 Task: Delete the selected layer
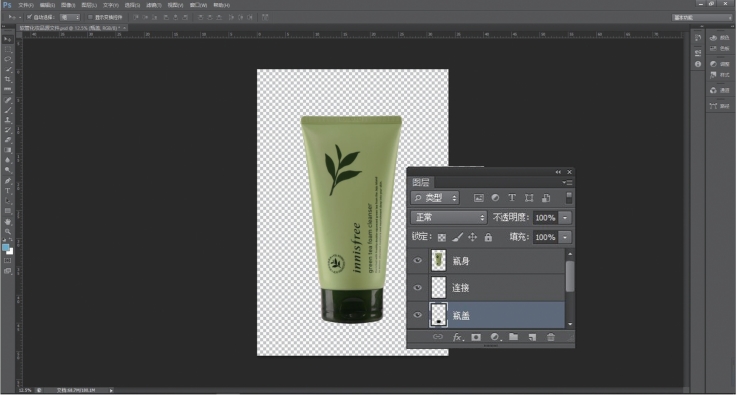551,337
